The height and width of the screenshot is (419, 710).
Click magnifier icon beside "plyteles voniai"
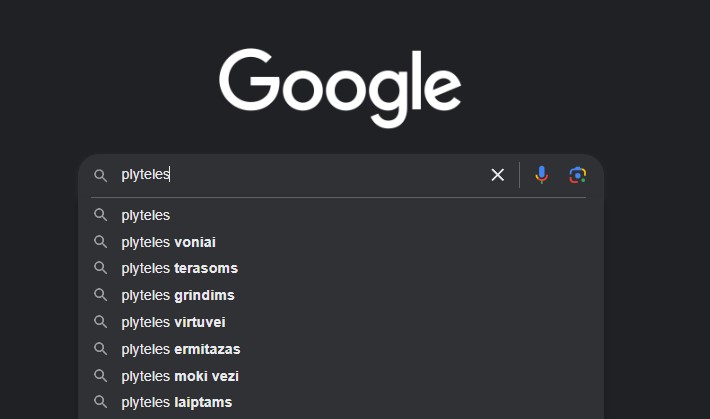(x=100, y=242)
